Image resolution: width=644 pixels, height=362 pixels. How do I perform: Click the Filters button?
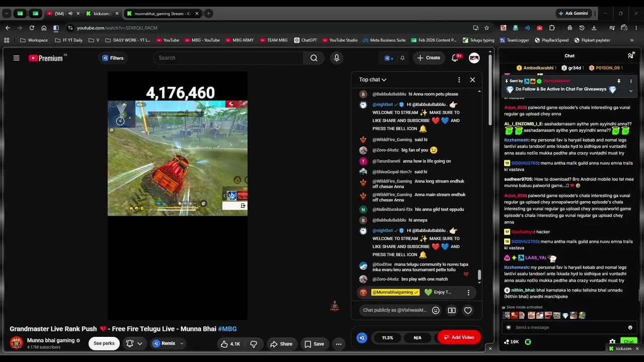[x=113, y=58]
